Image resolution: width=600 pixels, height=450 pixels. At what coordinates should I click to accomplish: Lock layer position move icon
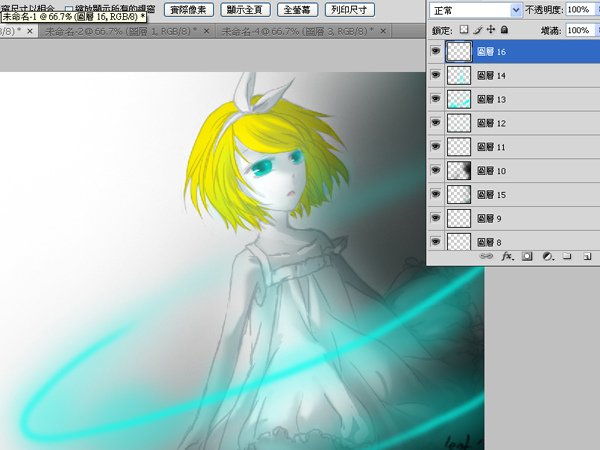(491, 29)
